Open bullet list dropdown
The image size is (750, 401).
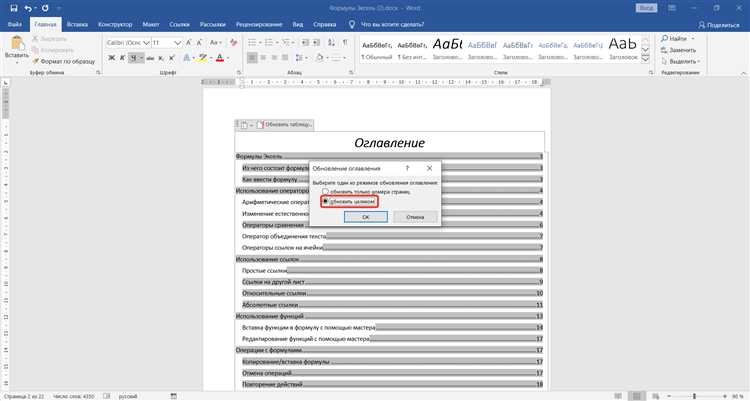tap(261, 43)
